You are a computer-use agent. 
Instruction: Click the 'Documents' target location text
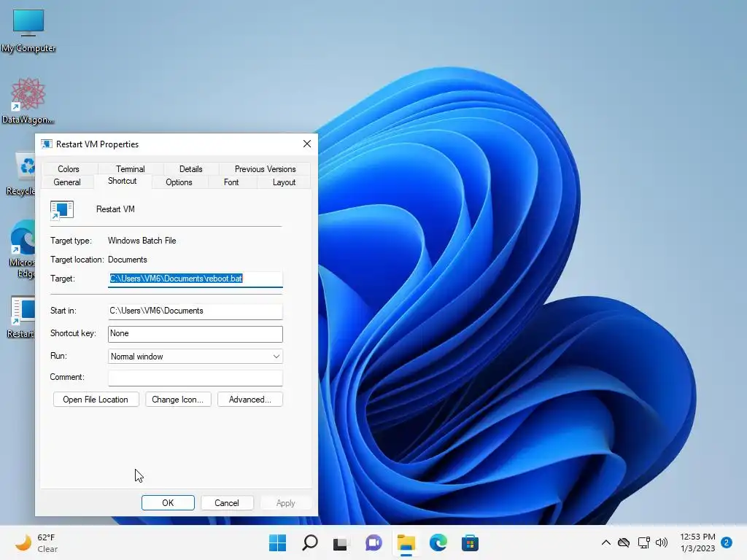[127, 260]
